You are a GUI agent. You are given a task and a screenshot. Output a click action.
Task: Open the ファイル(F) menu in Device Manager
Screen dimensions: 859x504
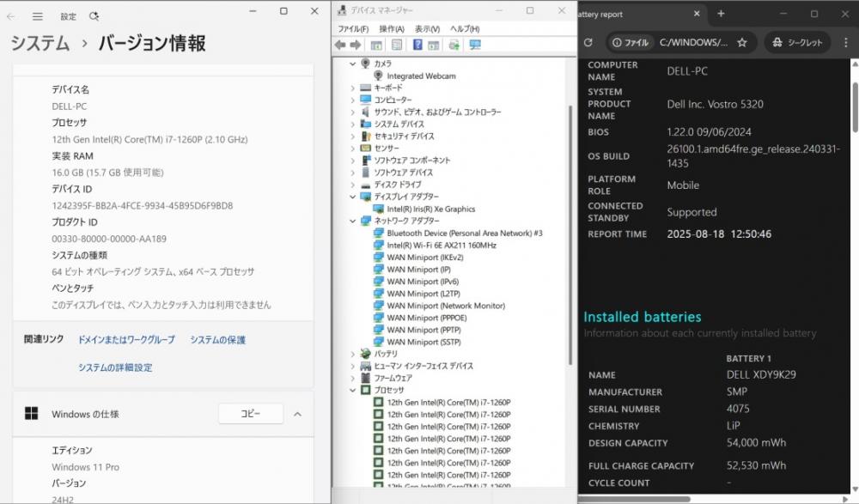[x=353, y=28]
